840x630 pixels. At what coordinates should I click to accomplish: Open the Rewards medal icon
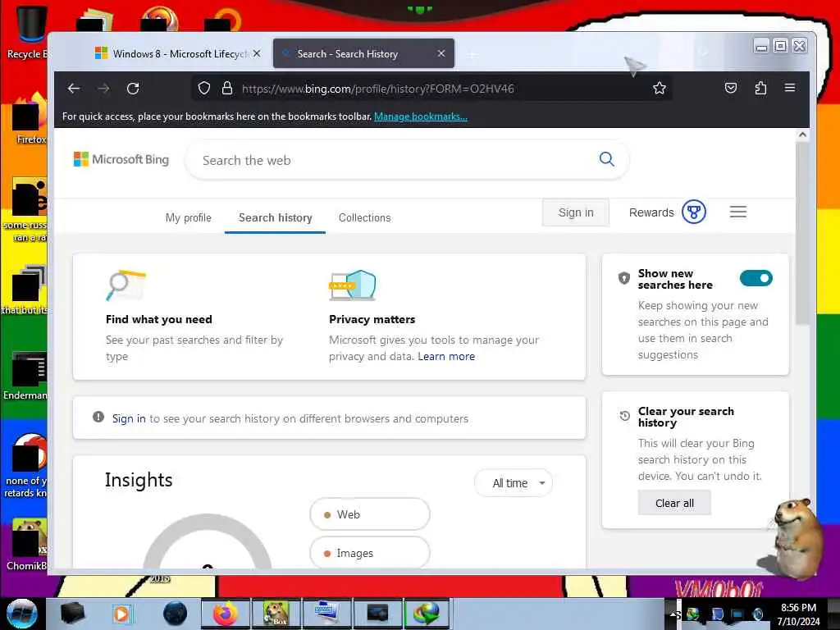(694, 212)
